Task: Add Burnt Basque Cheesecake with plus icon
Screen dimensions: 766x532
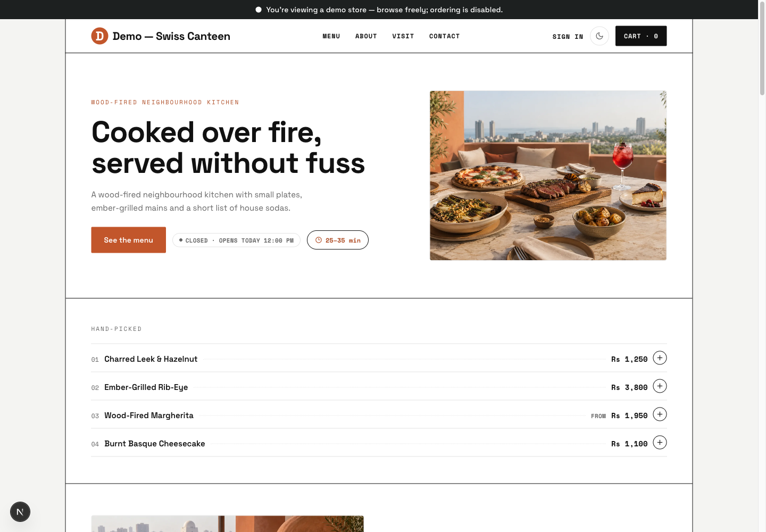Action: (x=660, y=443)
